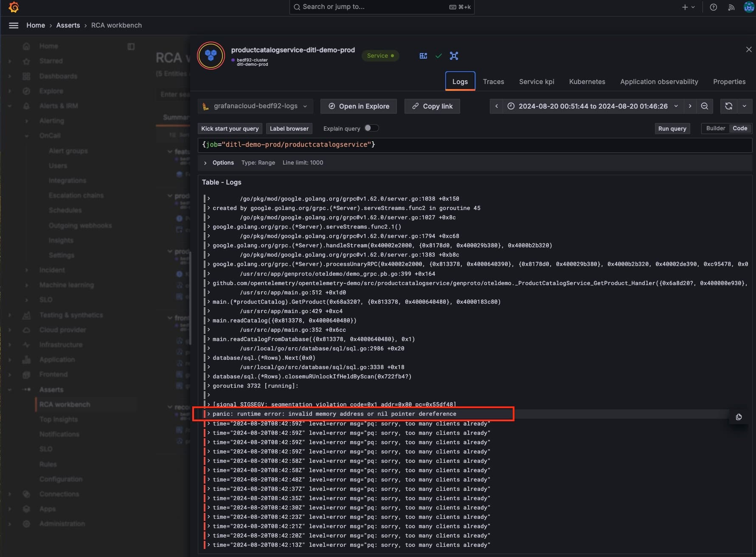Open the news feed icon in top bar
756x557 pixels.
pos(731,7)
